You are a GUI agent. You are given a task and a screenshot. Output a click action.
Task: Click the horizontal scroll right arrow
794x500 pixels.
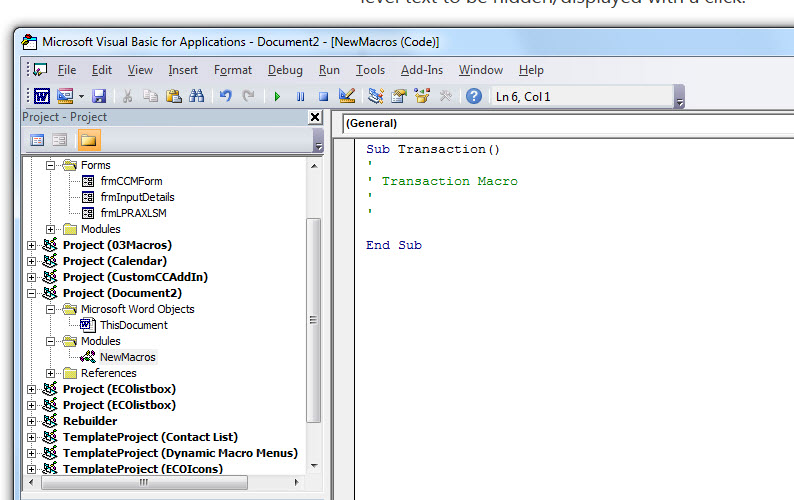pos(297,482)
